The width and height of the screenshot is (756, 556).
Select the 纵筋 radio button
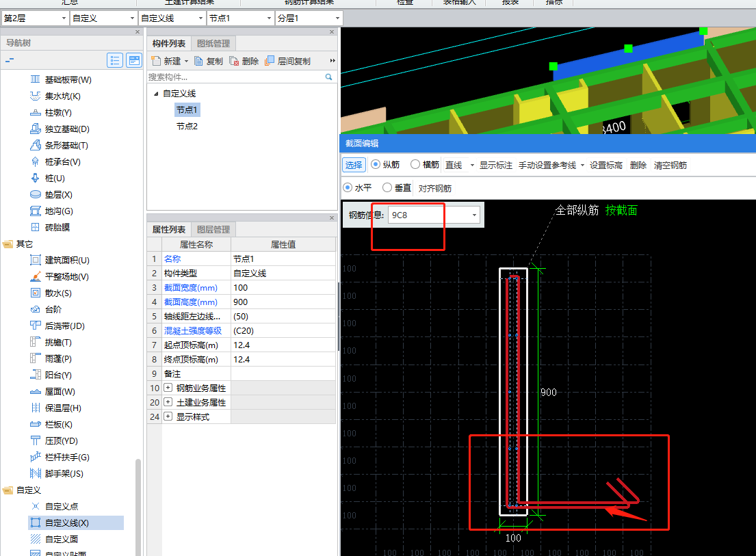click(x=376, y=164)
